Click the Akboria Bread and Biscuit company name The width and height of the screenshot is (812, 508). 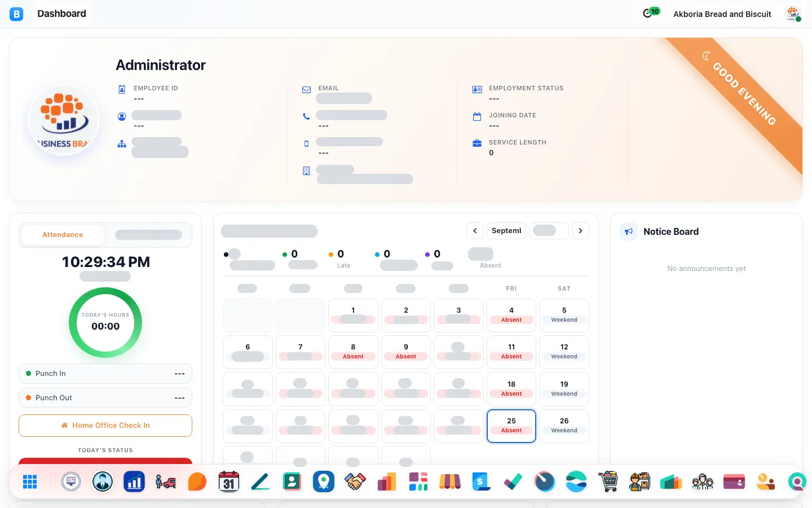pos(722,14)
